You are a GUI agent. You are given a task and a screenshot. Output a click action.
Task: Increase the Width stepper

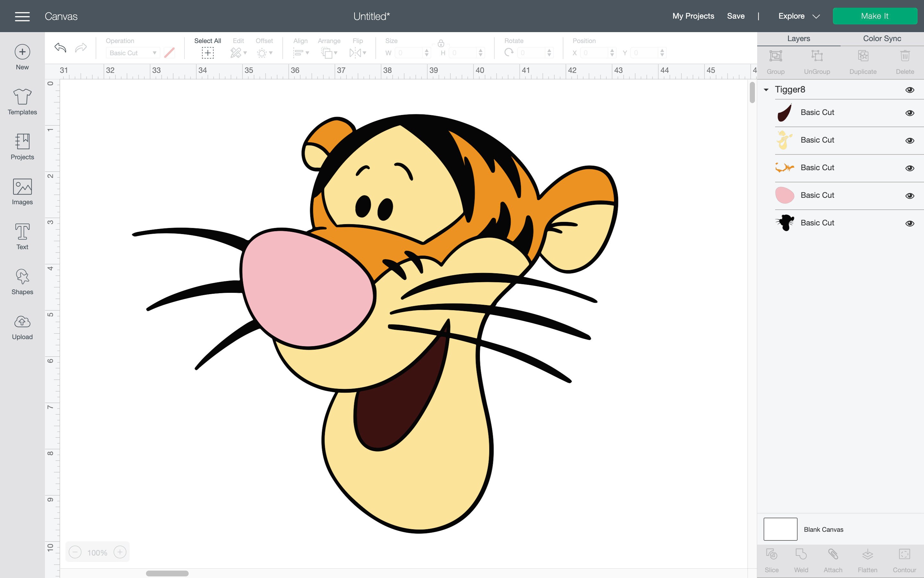426,50
